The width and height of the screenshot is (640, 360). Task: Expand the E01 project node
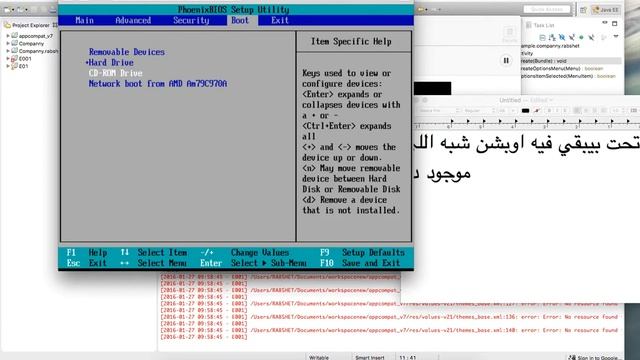8,66
